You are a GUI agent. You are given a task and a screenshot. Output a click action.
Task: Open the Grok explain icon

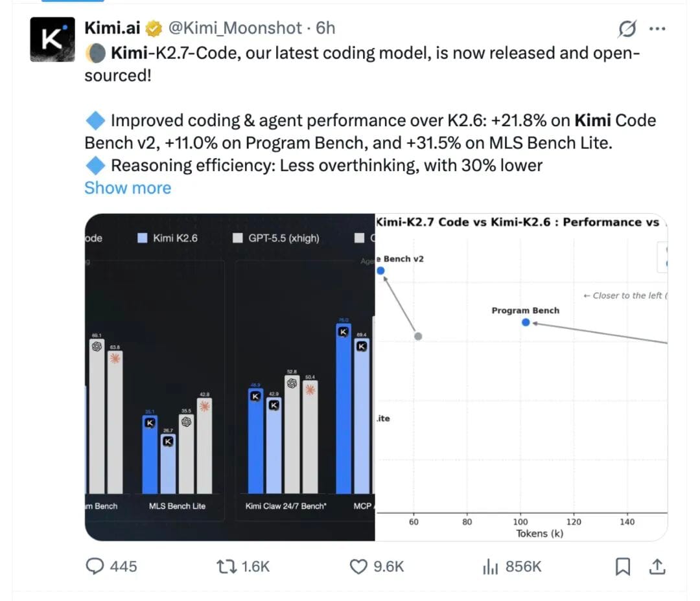[x=627, y=29]
